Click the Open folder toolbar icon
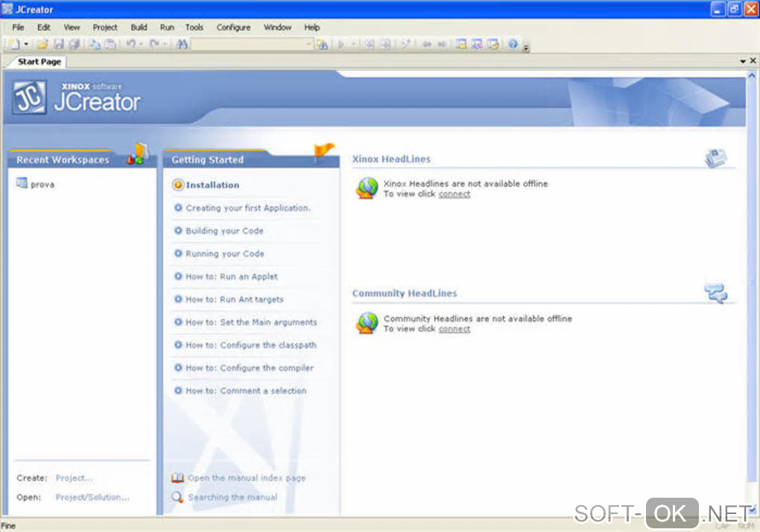This screenshot has height=532, width=760. click(42, 45)
